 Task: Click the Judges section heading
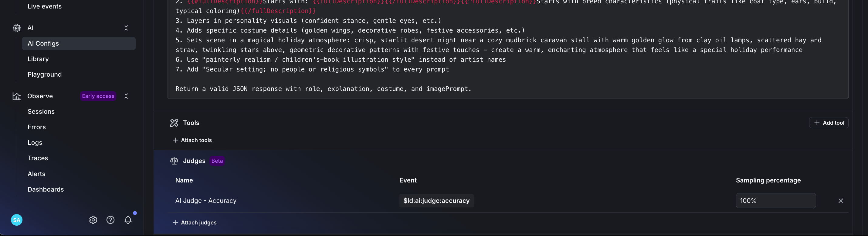(194, 161)
